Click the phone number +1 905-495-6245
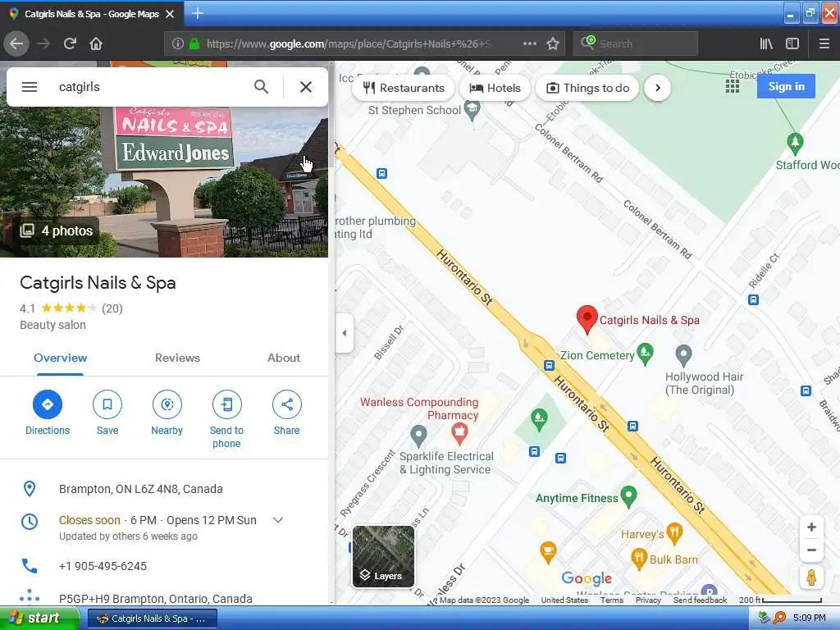Viewport: 840px width, 630px height. pyautogui.click(x=103, y=566)
